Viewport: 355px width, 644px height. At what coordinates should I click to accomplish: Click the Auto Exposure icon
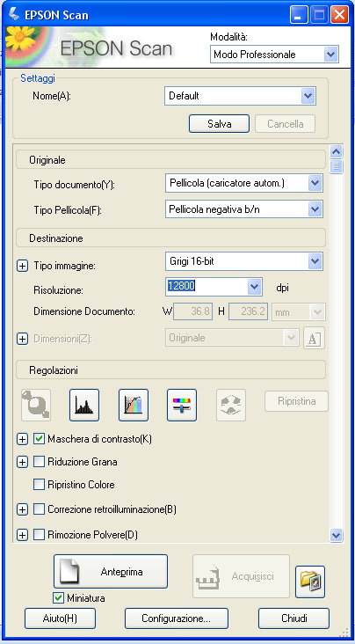click(36, 405)
